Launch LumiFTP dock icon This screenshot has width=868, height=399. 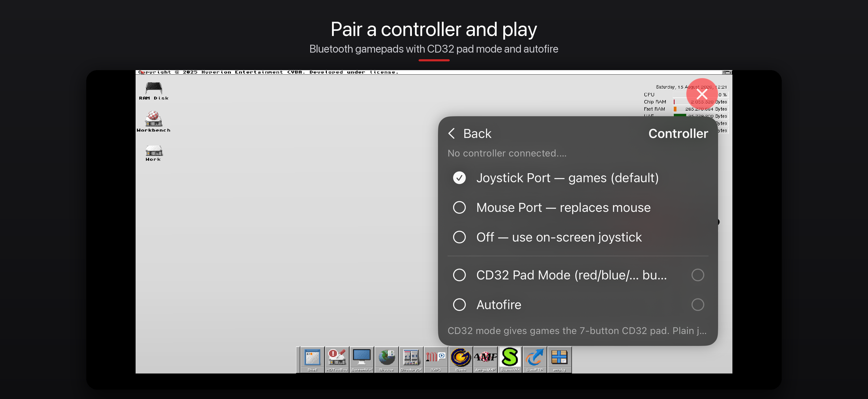(535, 360)
